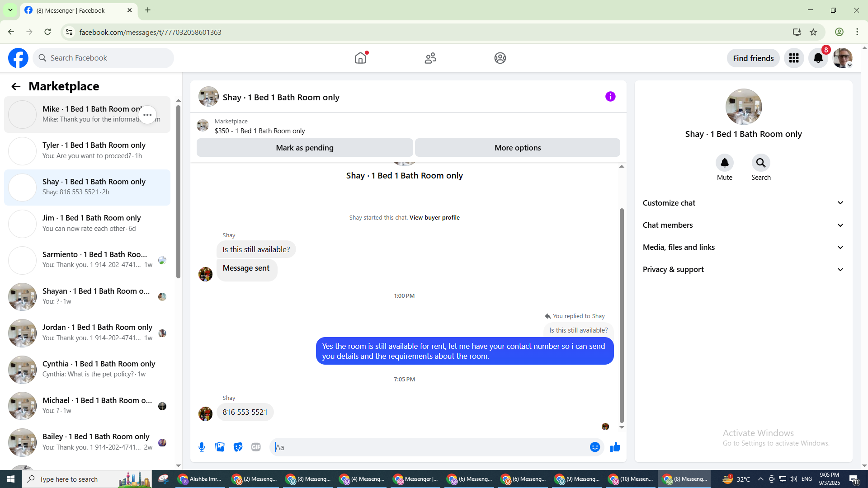Click the volume icon in system tray
The width and height of the screenshot is (868, 488).
(x=793, y=479)
